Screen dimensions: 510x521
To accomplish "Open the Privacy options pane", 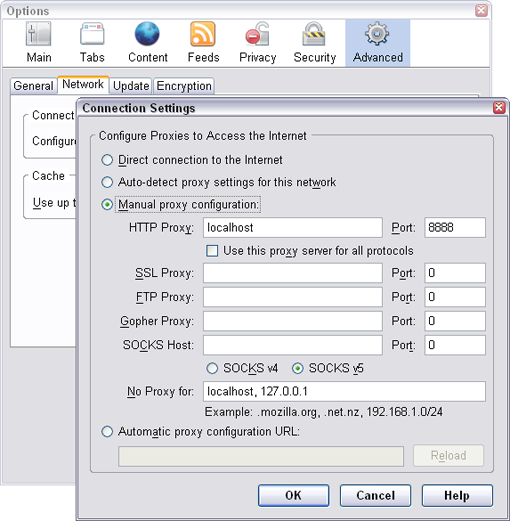I will tap(258, 43).
